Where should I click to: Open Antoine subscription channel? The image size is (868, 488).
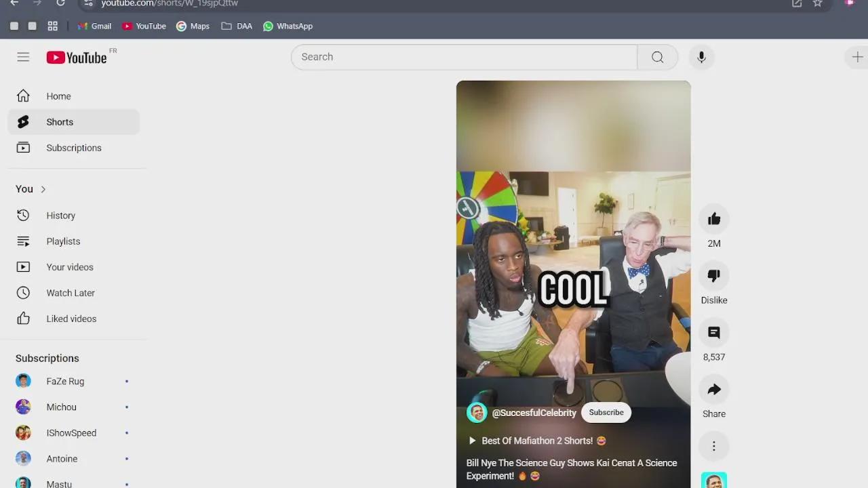click(74, 459)
